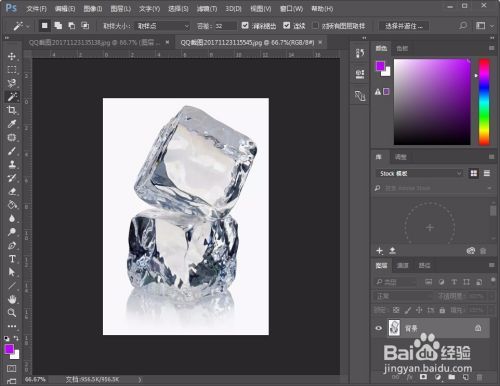This screenshot has width=500, height=386.
Task: Click Add to Selection mode button
Action: (x=58, y=26)
